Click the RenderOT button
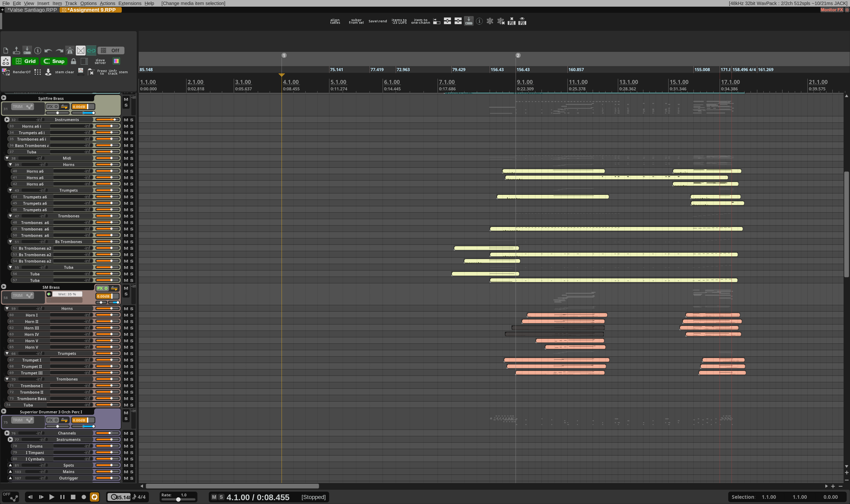 pos(21,72)
